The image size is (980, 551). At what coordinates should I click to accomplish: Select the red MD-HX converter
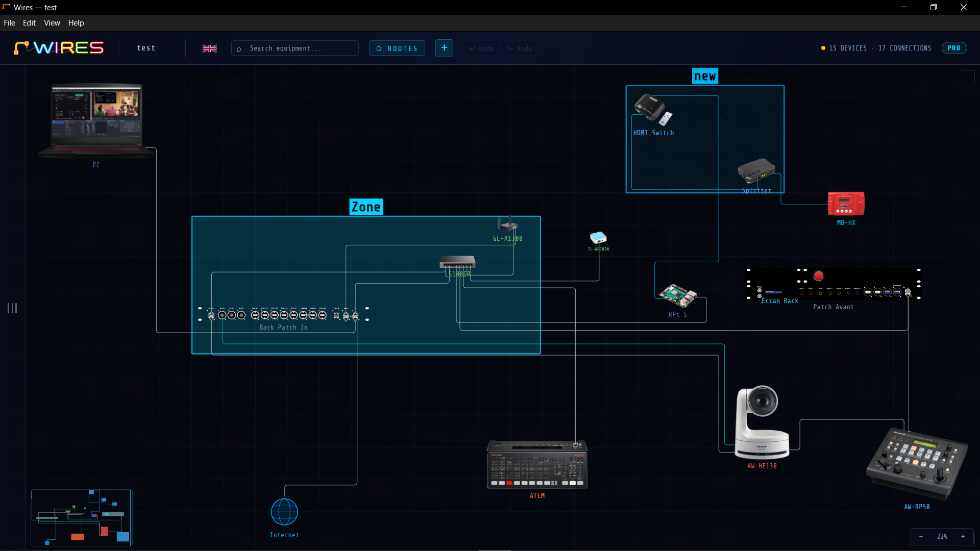(x=846, y=204)
